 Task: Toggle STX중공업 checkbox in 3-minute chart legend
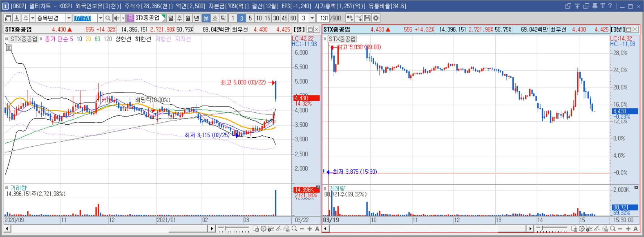point(325,39)
